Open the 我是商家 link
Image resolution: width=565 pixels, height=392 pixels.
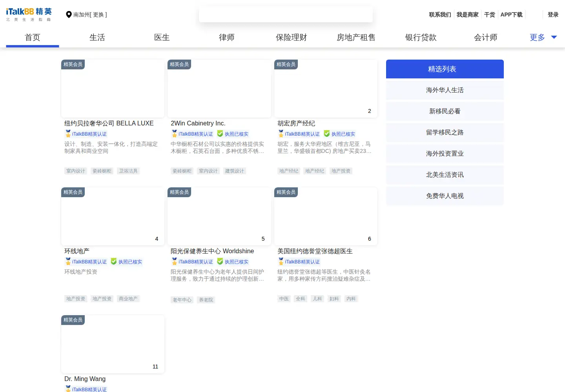point(467,15)
